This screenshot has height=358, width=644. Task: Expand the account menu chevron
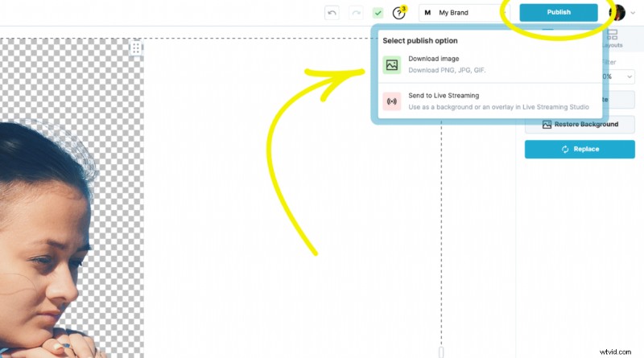(633, 13)
